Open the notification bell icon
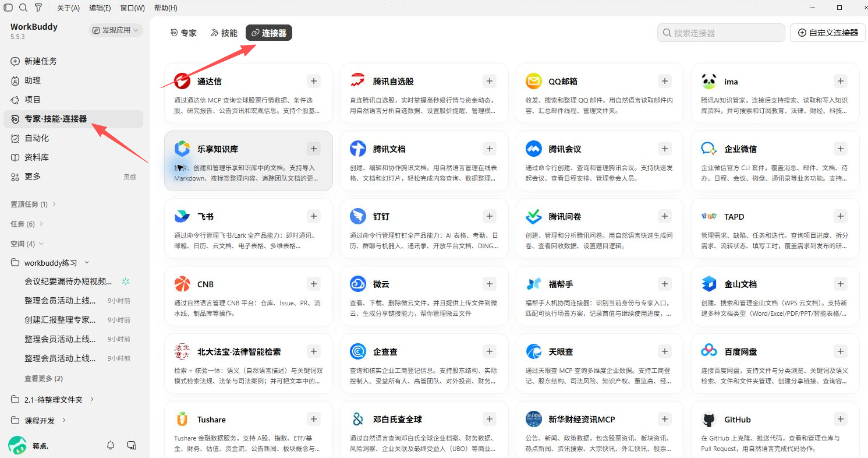Image resolution: width=868 pixels, height=458 pixels. pos(111,445)
